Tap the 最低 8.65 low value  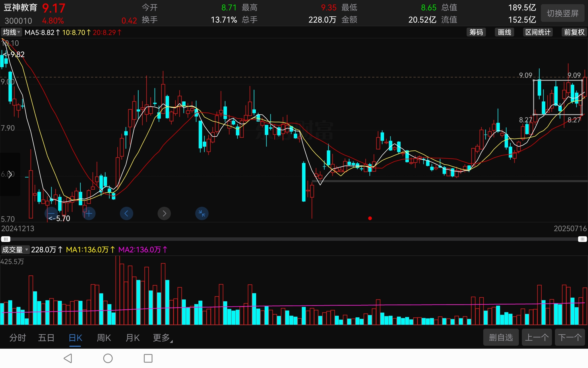point(429,8)
